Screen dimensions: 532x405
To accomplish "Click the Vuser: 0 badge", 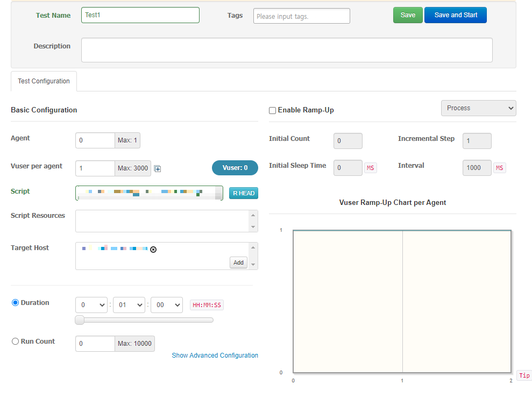I will (x=235, y=168).
